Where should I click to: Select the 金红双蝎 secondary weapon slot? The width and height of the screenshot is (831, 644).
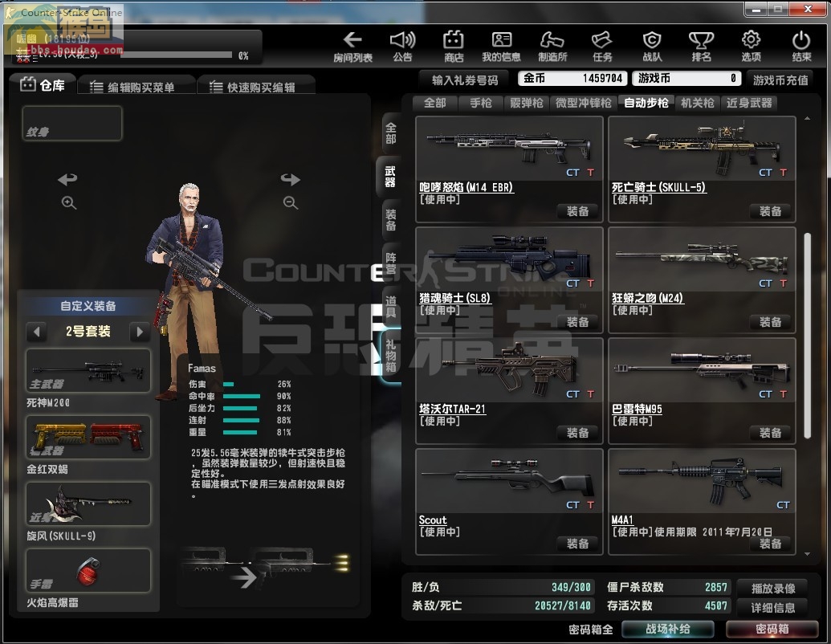88,438
